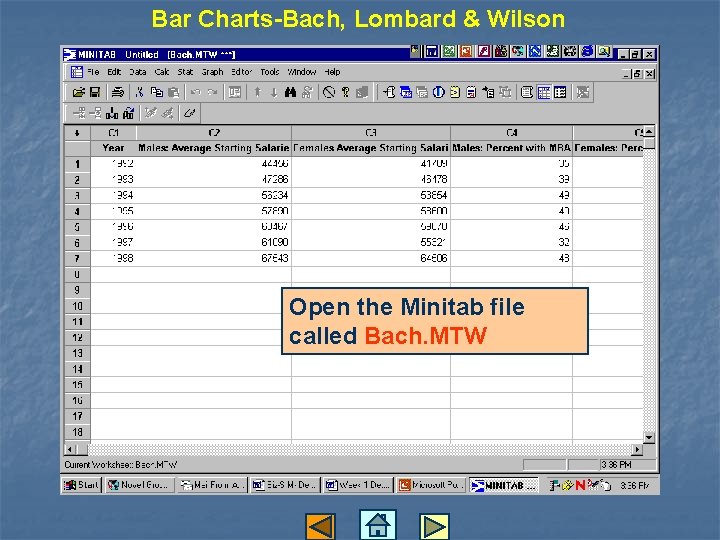Click the blue globe icon in title bar shortcut strip
Screen dimensions: 720x540
(x=587, y=51)
